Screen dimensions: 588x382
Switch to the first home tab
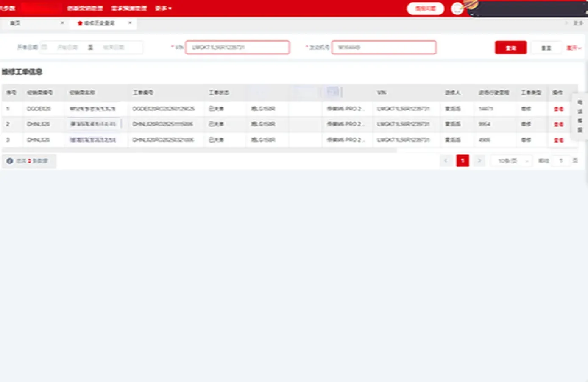coord(15,23)
